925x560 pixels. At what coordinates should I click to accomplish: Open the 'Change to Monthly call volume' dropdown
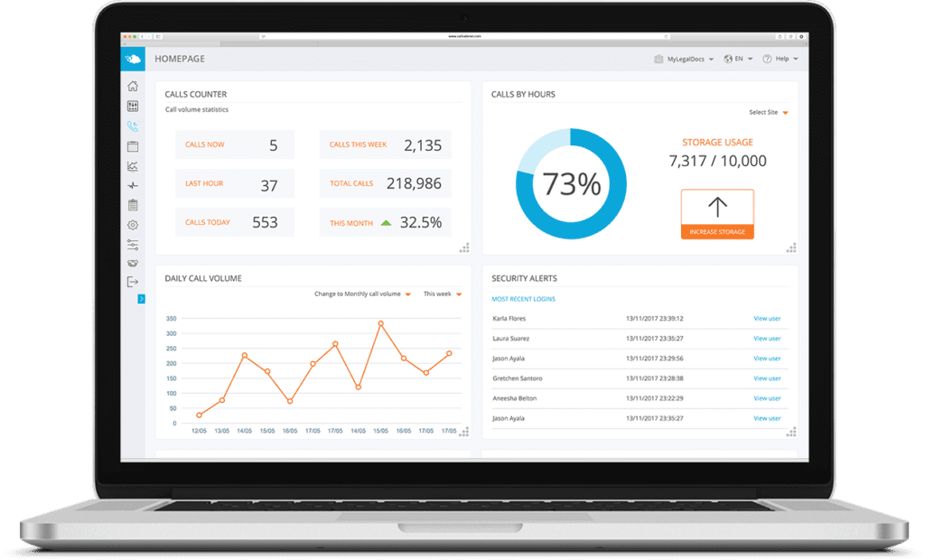pos(362,294)
